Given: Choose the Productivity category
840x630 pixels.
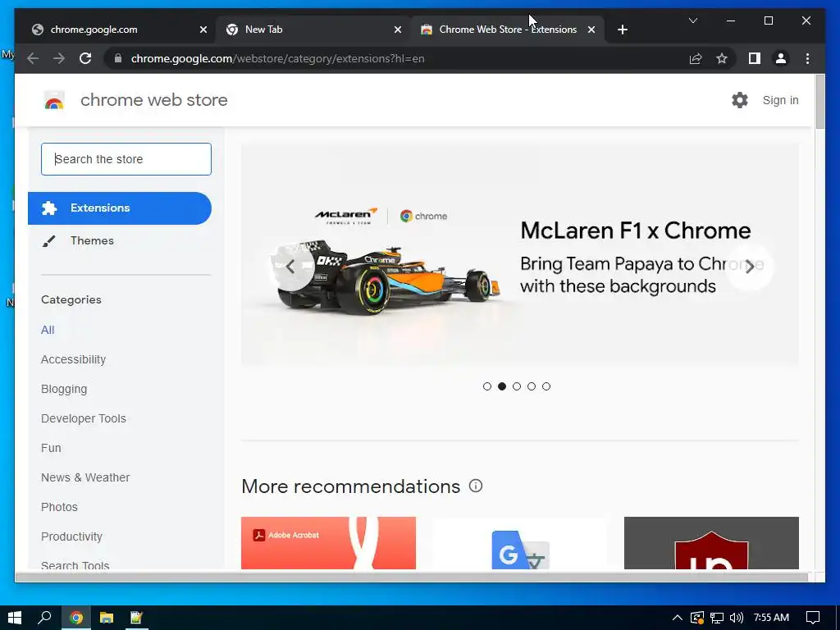Looking at the screenshot, I should coord(71,536).
